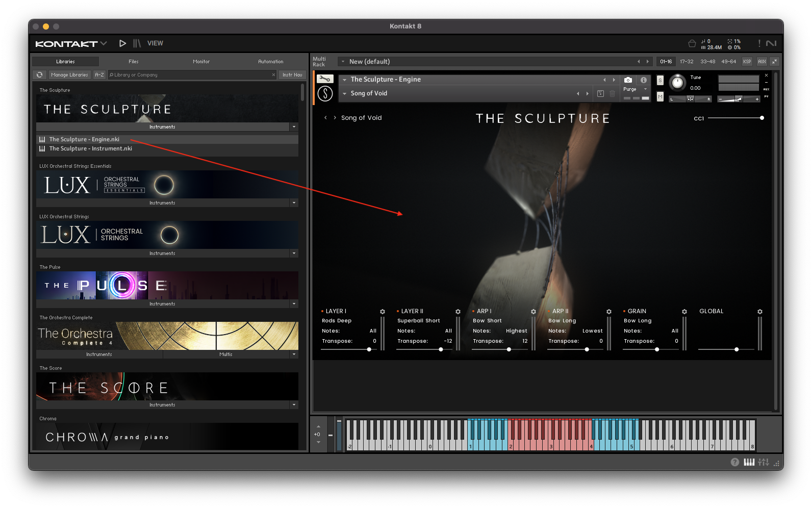This screenshot has height=508, width=812.
Task: Click the exclamation warning icon
Action: [x=759, y=43]
